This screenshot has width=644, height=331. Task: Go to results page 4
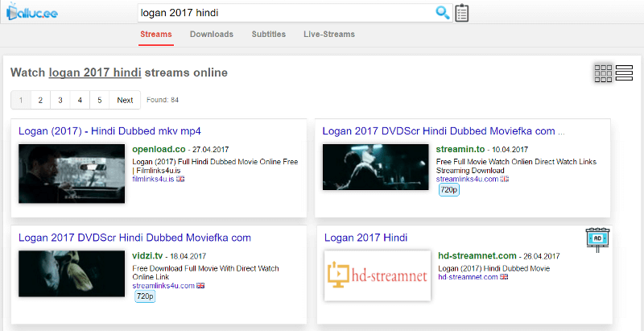click(80, 100)
